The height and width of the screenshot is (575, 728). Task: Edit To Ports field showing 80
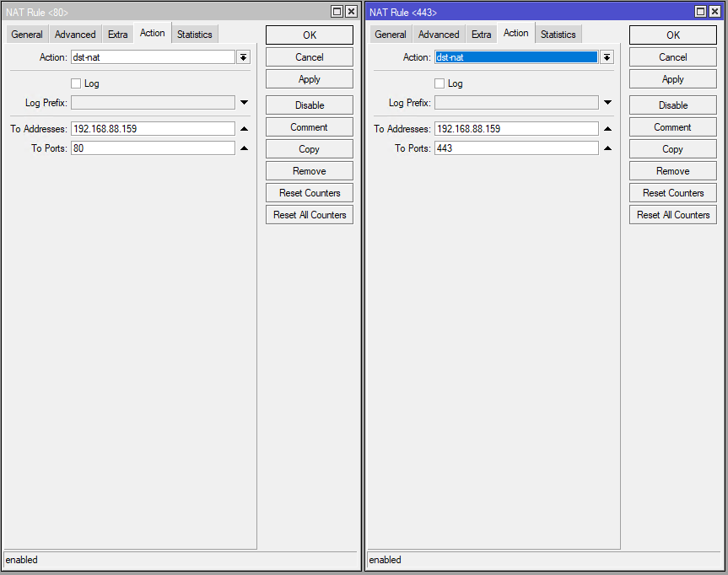tap(153, 148)
